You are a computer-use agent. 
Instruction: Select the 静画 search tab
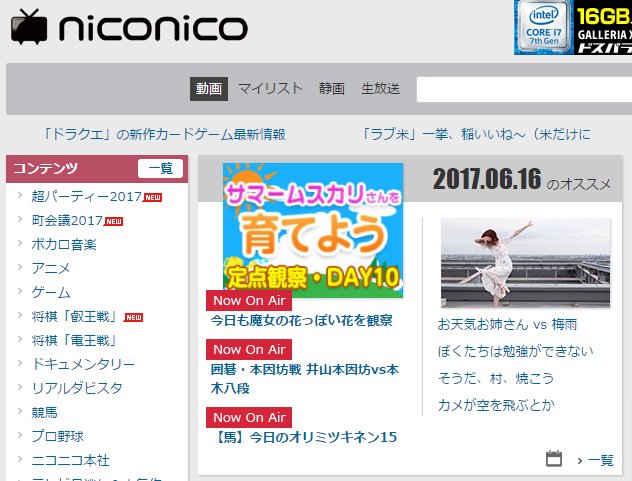click(332, 89)
